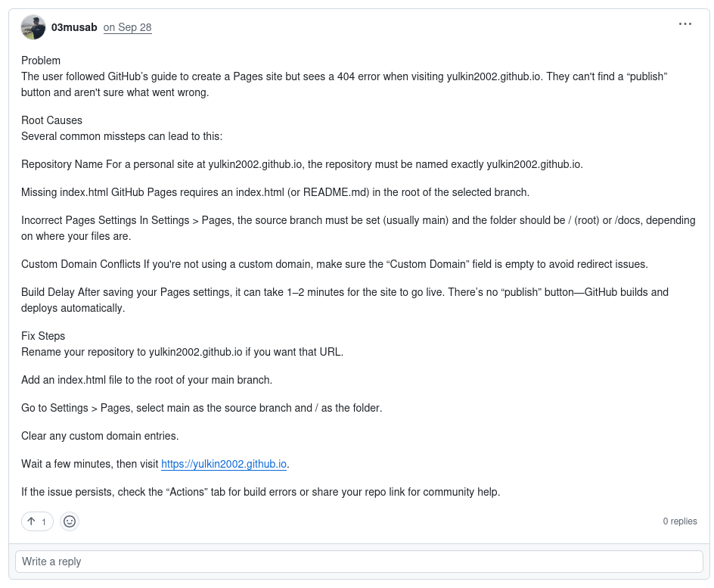
Task: Click the 'Problem' heading text
Action: (x=41, y=61)
